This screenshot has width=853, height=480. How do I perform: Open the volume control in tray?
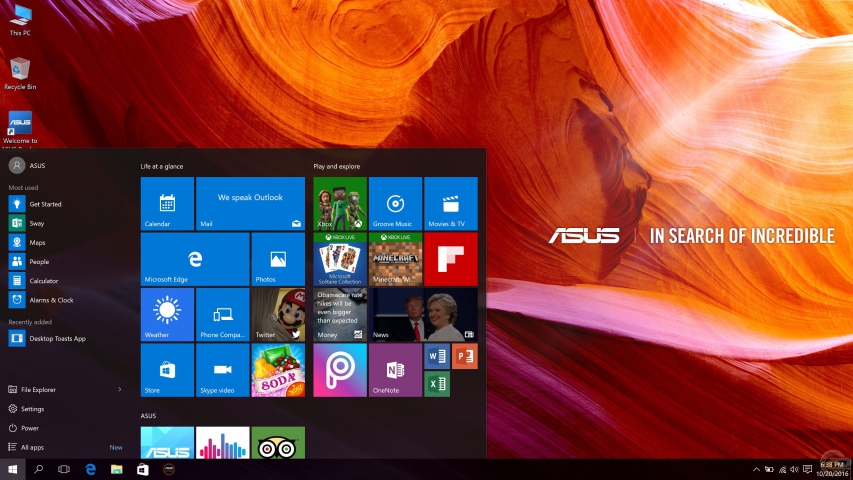[x=795, y=470]
